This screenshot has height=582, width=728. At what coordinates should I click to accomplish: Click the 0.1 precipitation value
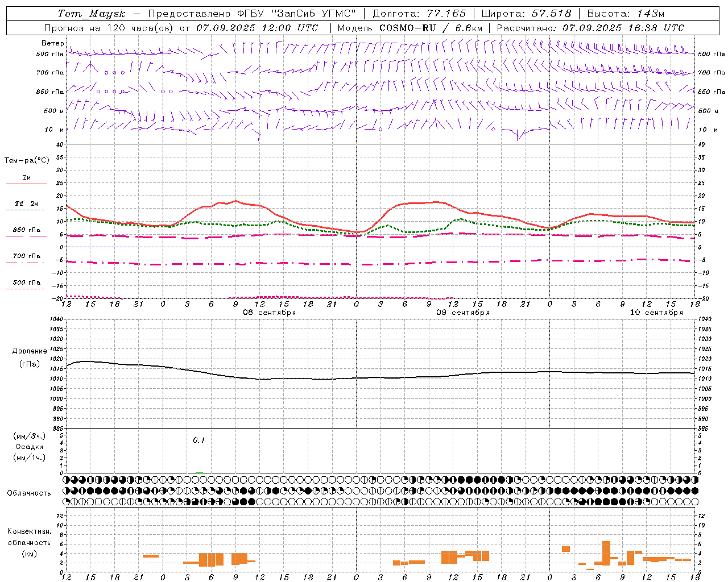pos(198,440)
